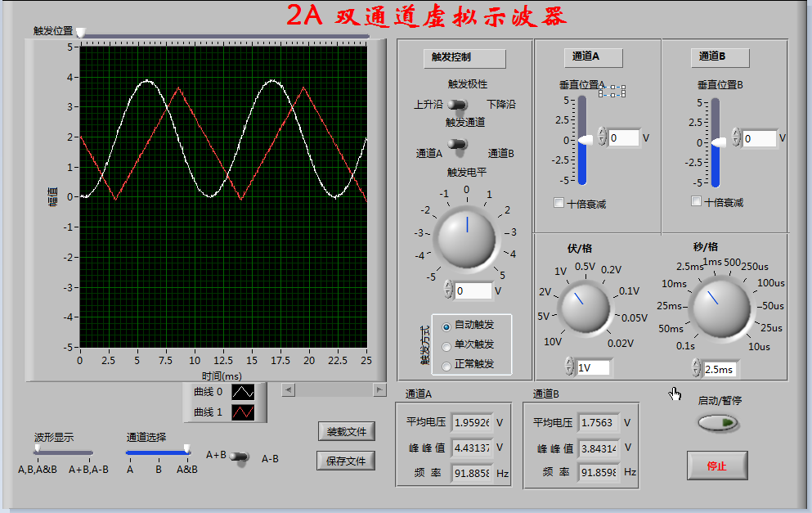Click the A+B,A-B label under 波形显示
This screenshot has height=513, width=812.
(88, 470)
